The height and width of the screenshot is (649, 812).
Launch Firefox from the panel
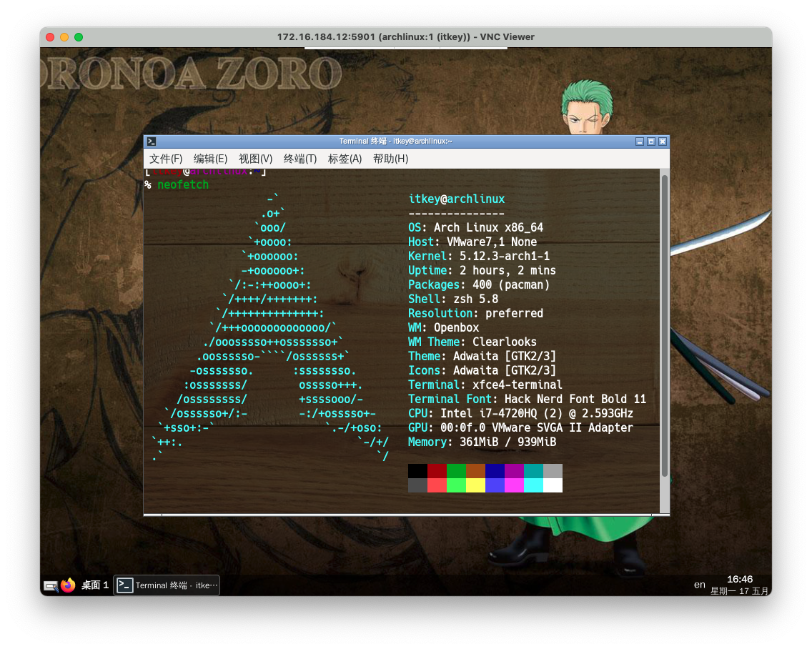68,585
